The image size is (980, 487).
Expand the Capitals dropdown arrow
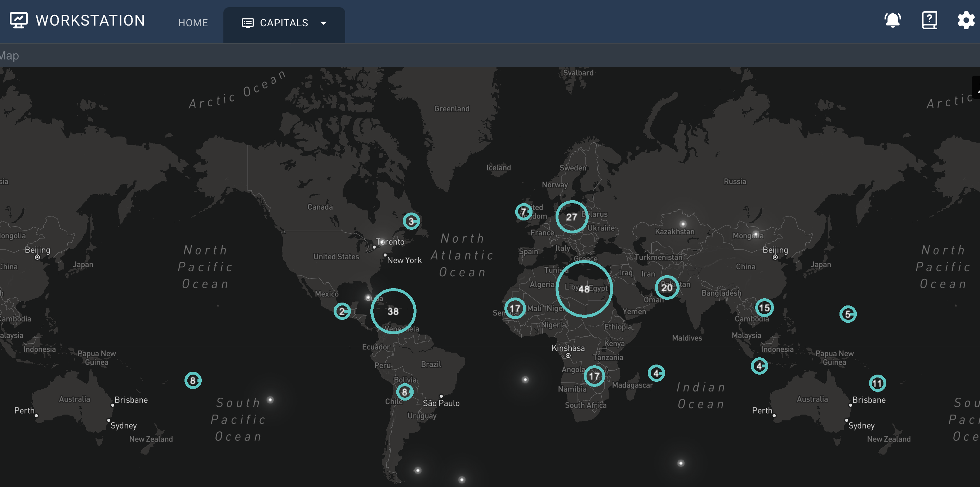click(x=324, y=23)
